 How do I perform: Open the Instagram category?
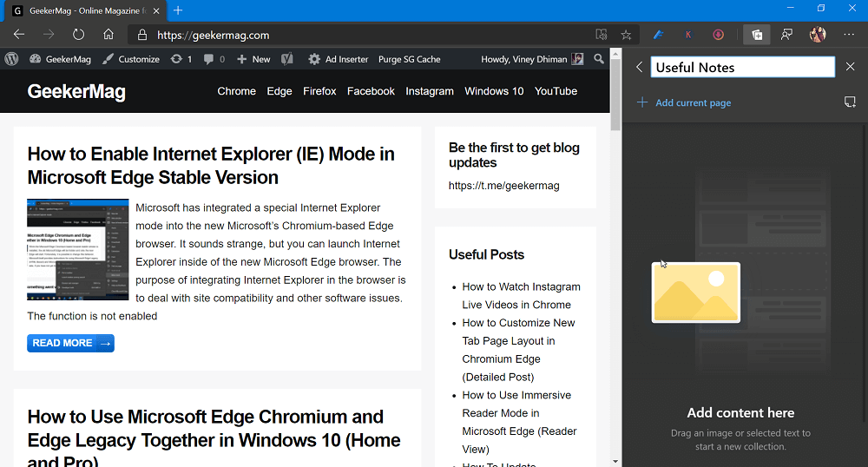[430, 91]
